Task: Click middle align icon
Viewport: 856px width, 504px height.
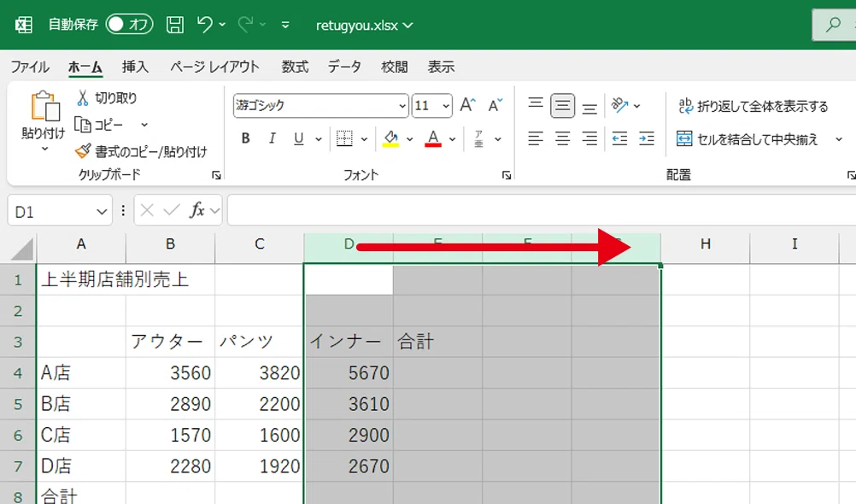Action: pyautogui.click(x=562, y=105)
